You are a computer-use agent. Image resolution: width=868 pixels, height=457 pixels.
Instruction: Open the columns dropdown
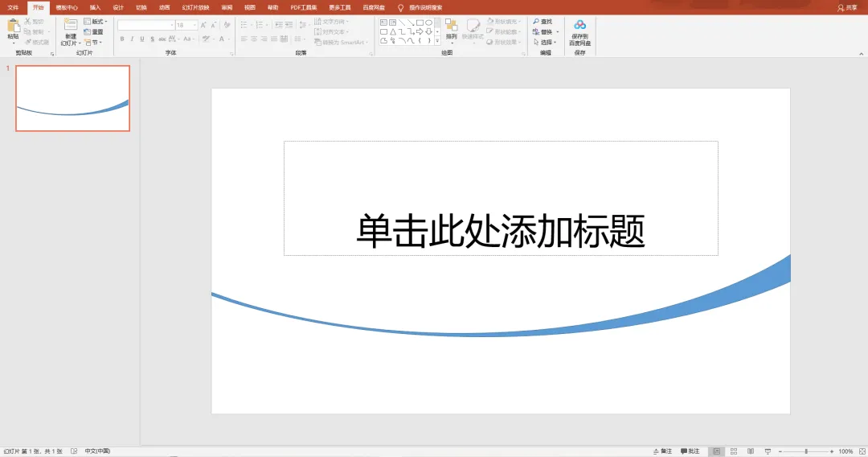point(299,39)
